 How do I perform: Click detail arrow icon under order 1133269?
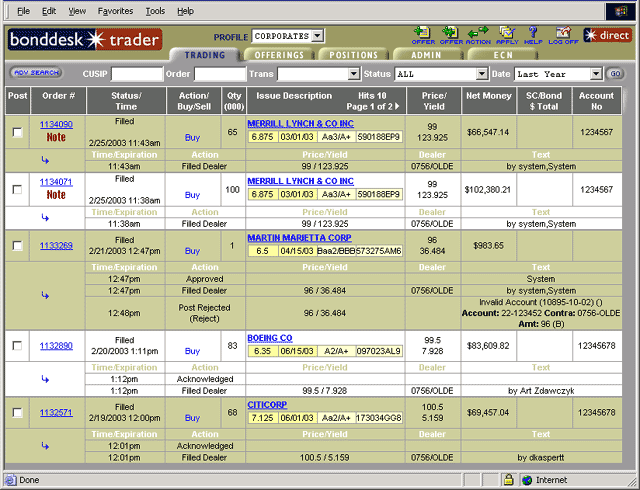(45, 295)
